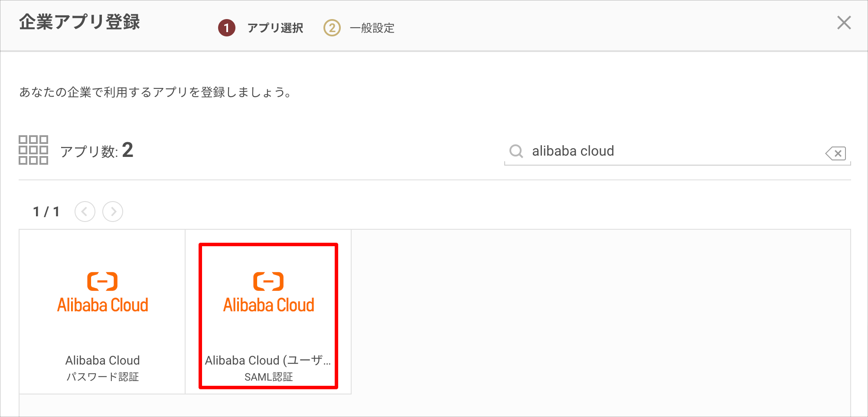Select the grid view layout icon
Viewport: 868px width, 417px height.
[33, 150]
